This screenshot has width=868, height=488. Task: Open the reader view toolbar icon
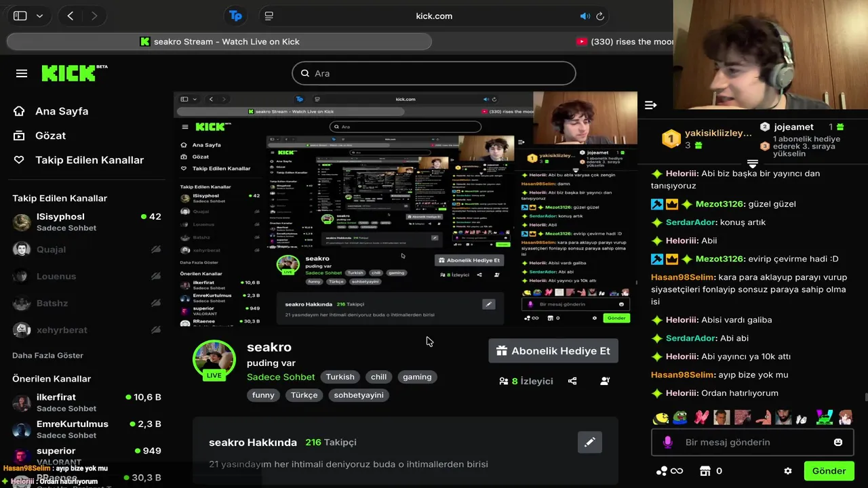[x=269, y=16]
